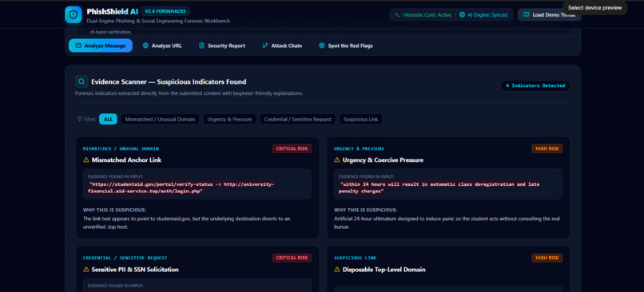Click the Urgency & Coercive Pressure title

coord(383,160)
